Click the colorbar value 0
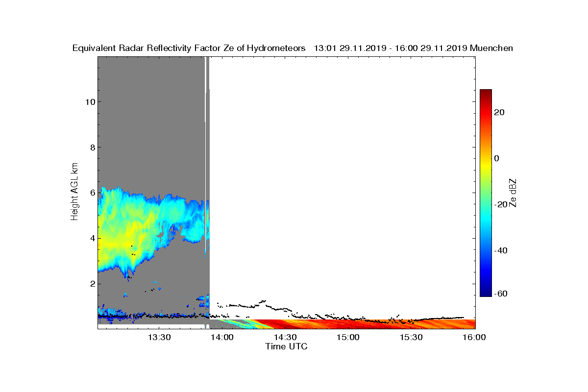588x392 pixels. point(497,158)
